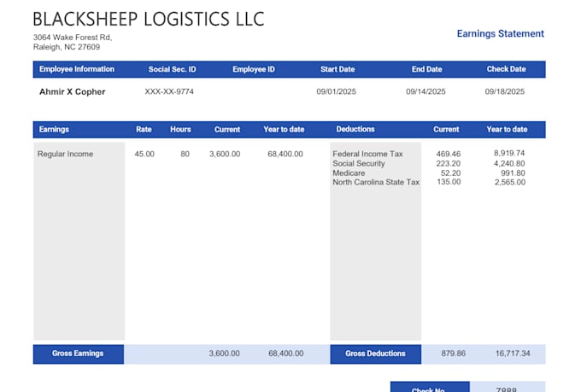Select the hourly rate value 45.00
581x392 pixels.
(144, 154)
